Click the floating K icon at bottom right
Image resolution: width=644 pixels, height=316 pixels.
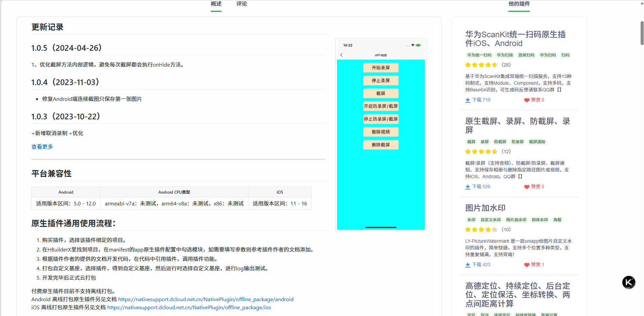coord(629,282)
